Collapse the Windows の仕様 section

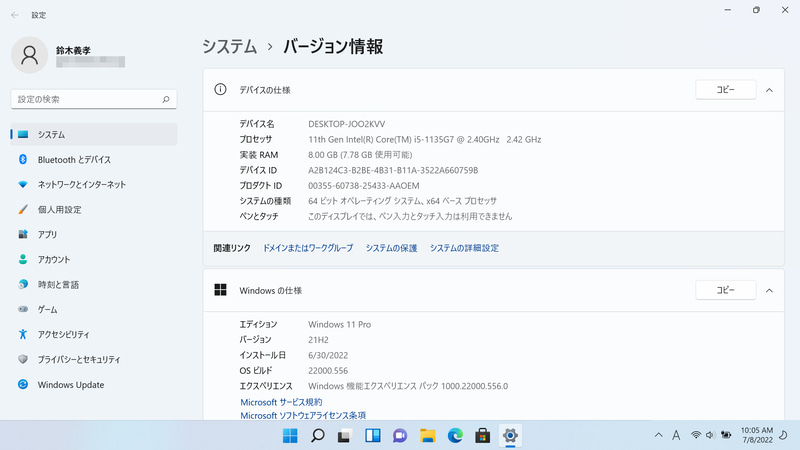point(769,291)
